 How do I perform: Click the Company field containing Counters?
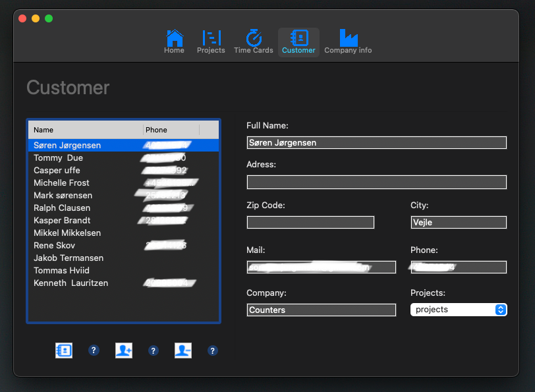click(322, 310)
